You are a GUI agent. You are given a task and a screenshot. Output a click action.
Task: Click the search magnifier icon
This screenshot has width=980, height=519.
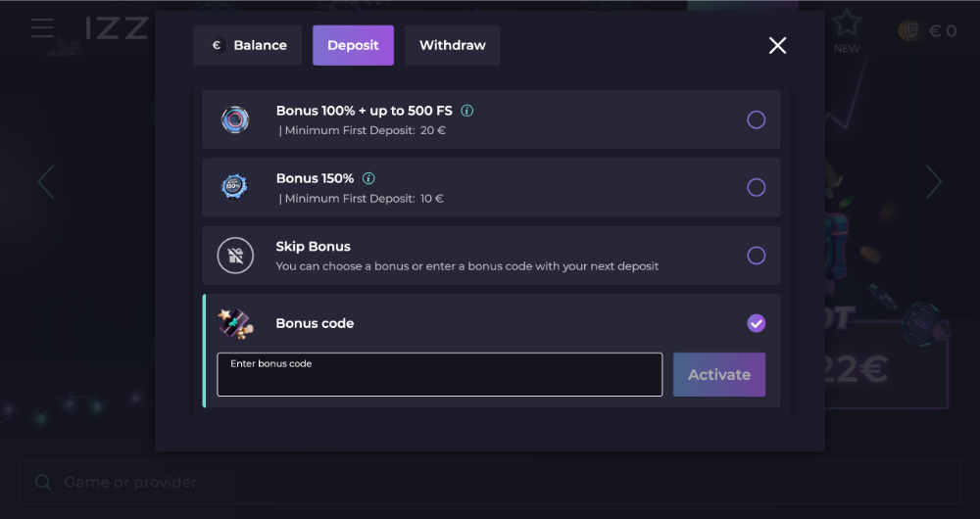point(43,482)
